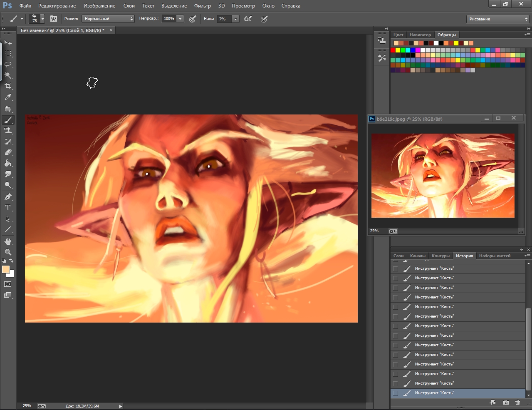Switch to the "Слои" tab

click(398, 256)
